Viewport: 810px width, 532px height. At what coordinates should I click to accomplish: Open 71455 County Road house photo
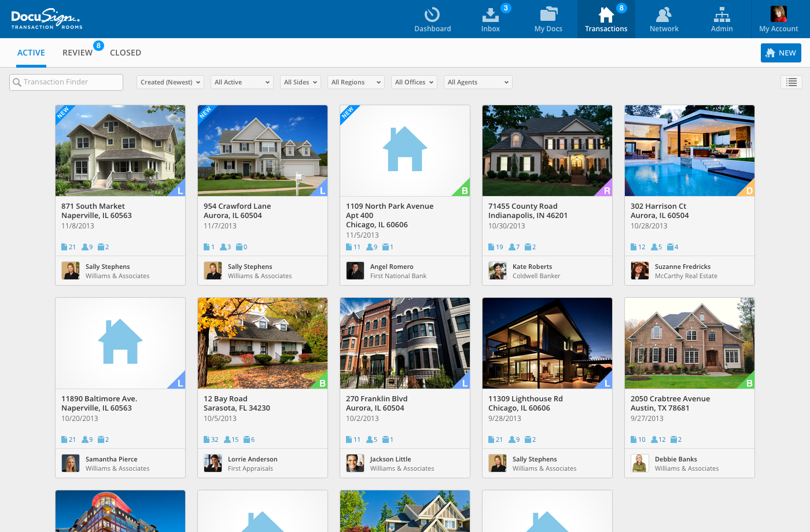tap(547, 150)
